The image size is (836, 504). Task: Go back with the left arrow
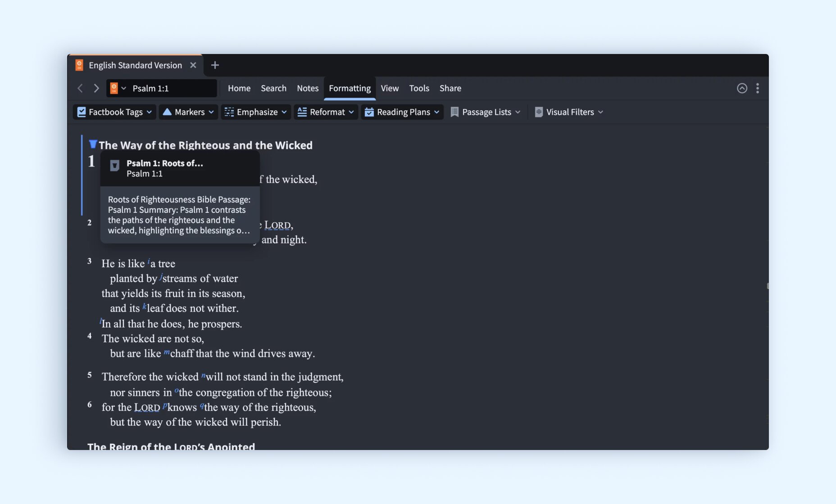[x=80, y=88]
